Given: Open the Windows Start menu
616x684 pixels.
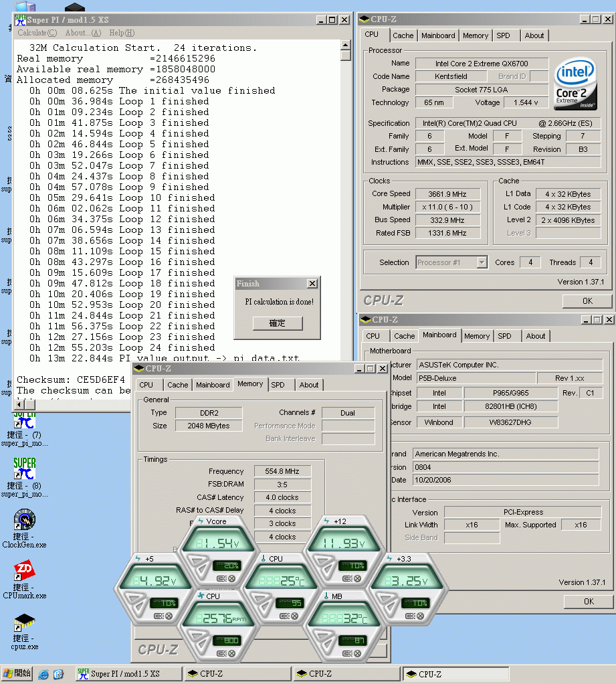Looking at the screenshot, I should [x=17, y=673].
